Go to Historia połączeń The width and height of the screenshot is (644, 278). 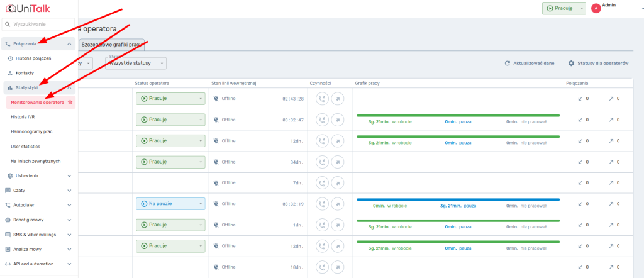[x=33, y=58]
